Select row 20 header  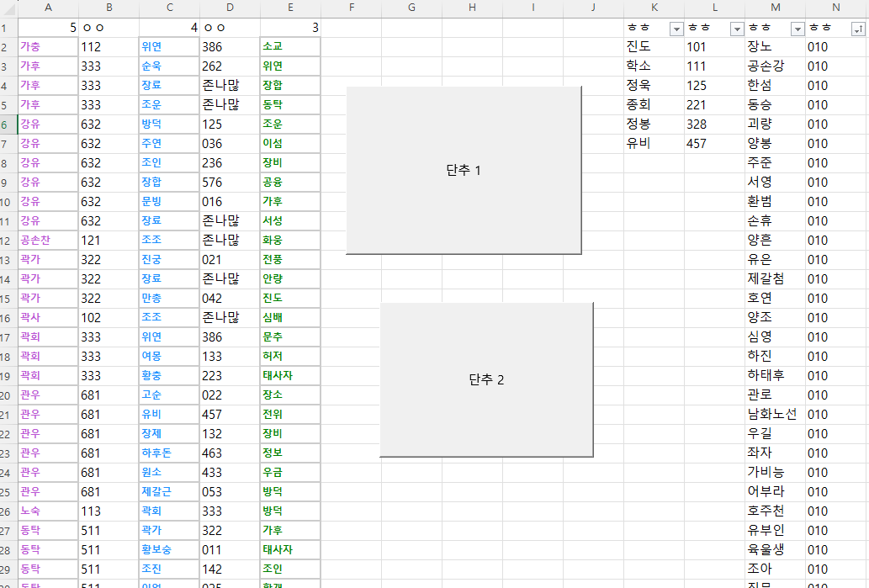pyautogui.click(x=8, y=395)
